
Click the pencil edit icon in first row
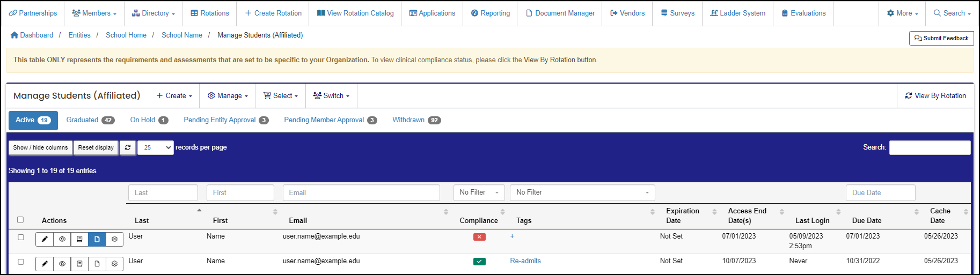point(45,239)
